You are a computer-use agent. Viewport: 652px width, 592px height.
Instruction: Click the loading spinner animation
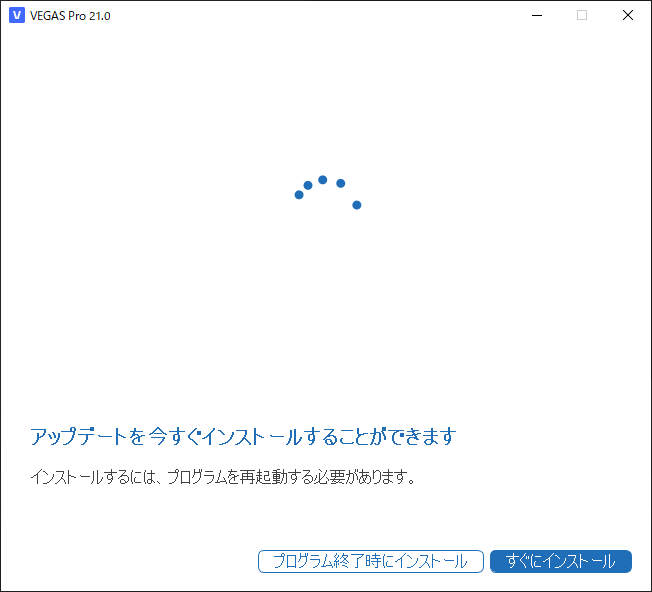pos(327,192)
